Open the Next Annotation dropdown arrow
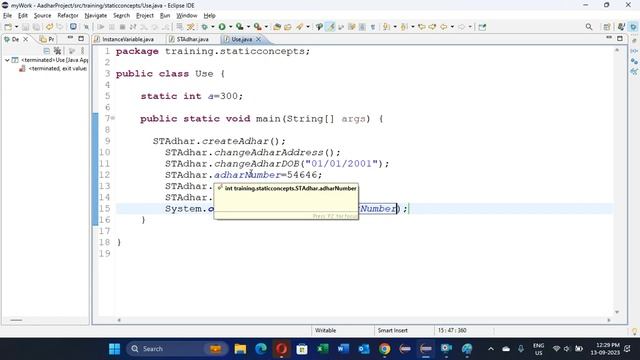This screenshot has width=640, height=360. [395, 27]
